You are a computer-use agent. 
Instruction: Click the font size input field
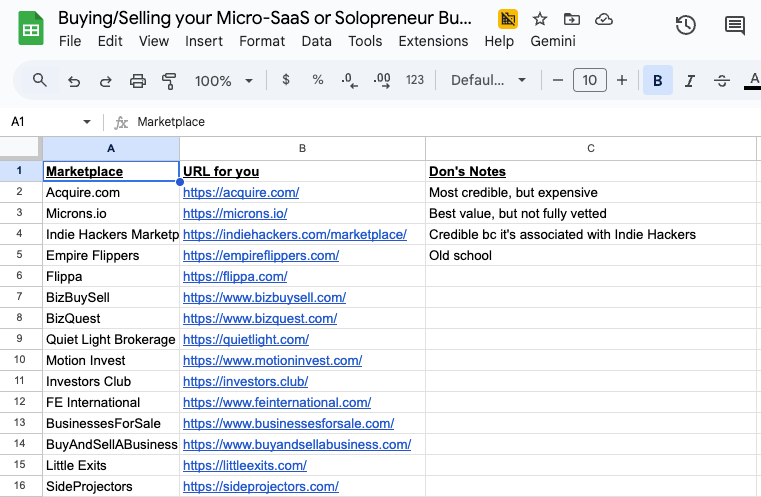(x=590, y=80)
